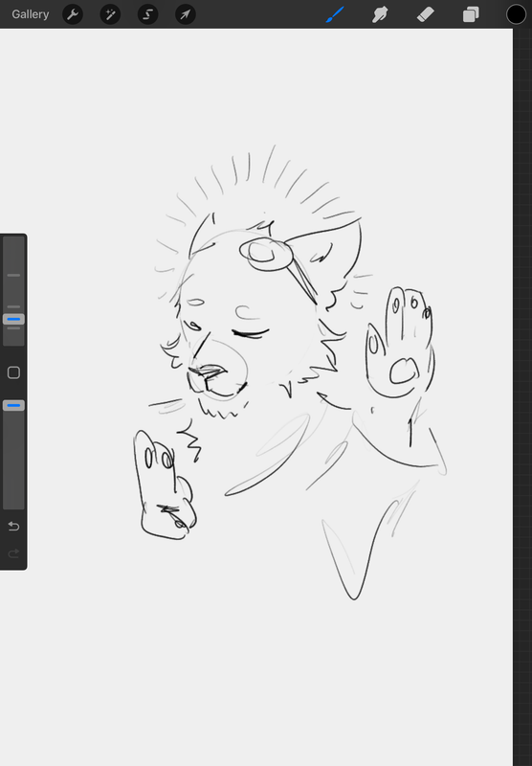Adjust the brush size slider handle

pyautogui.click(x=13, y=320)
